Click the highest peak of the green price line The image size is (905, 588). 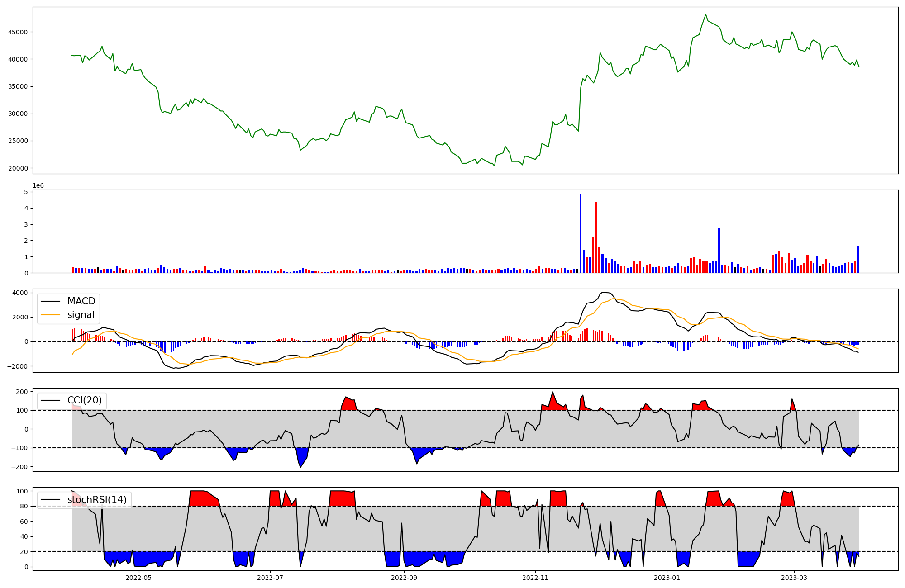[x=705, y=15]
